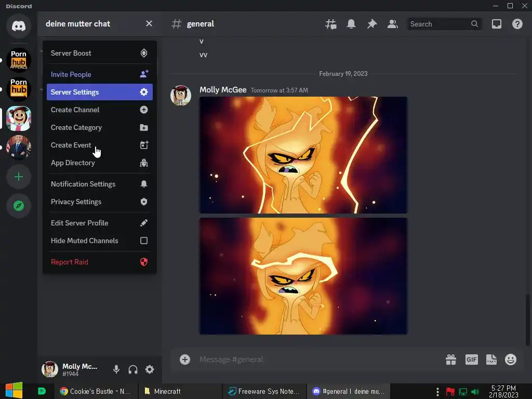
Task: Focus the Message #general input
Action: tap(319, 360)
